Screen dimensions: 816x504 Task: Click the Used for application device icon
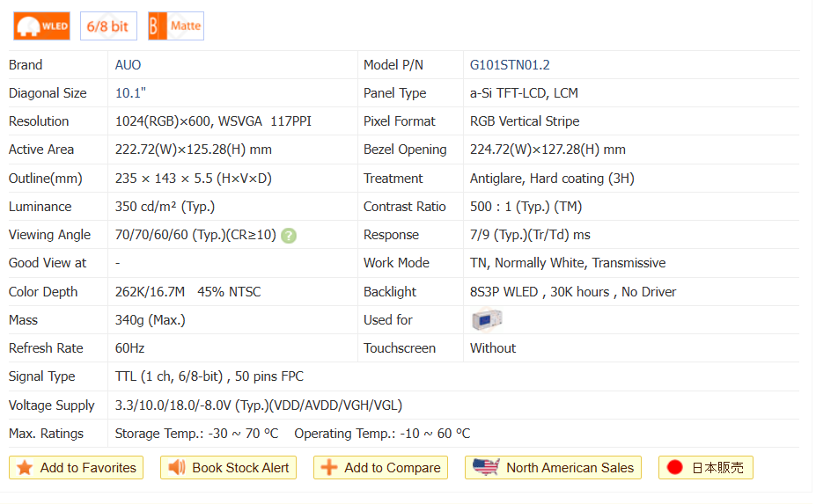point(487,320)
